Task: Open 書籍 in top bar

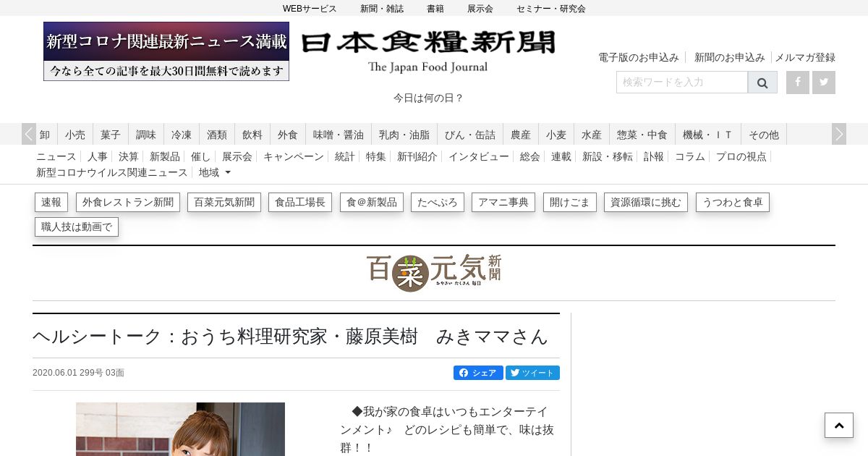Action: pos(435,9)
